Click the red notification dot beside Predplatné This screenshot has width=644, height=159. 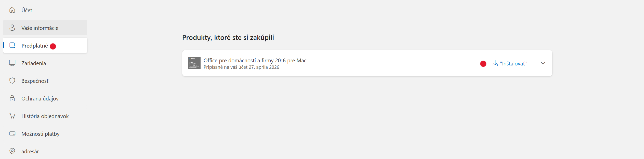(x=53, y=46)
